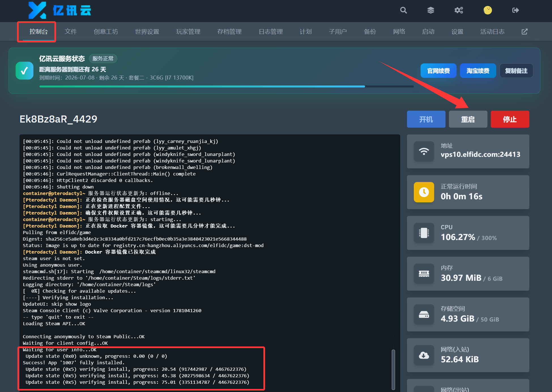Click the 官网续费 button
This screenshot has width=552, height=392.
[438, 71]
